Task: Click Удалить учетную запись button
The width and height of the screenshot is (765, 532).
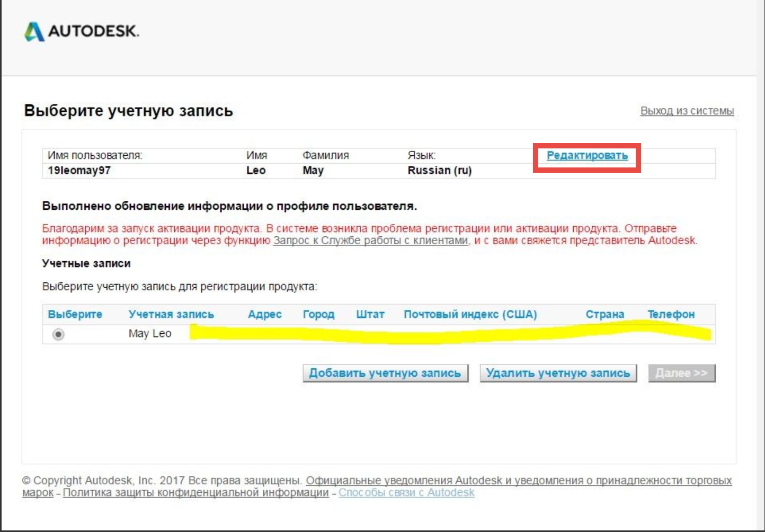Action: 558,373
